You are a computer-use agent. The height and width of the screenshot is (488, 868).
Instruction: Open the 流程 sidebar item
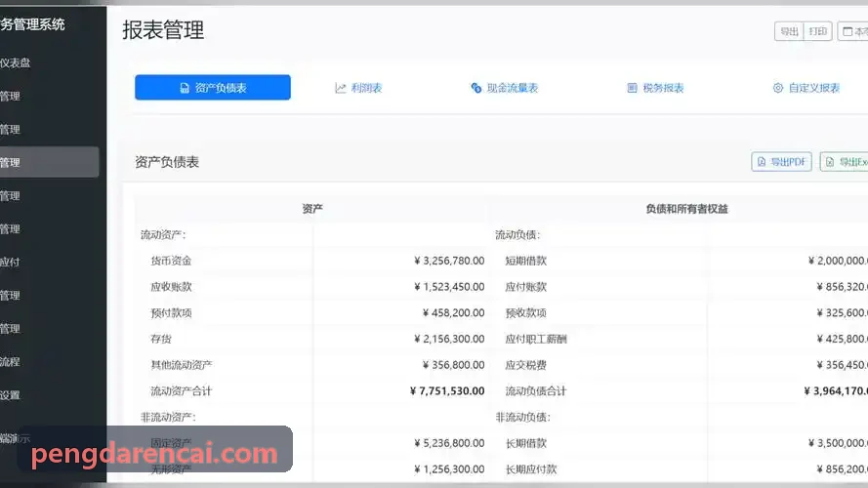(10, 362)
